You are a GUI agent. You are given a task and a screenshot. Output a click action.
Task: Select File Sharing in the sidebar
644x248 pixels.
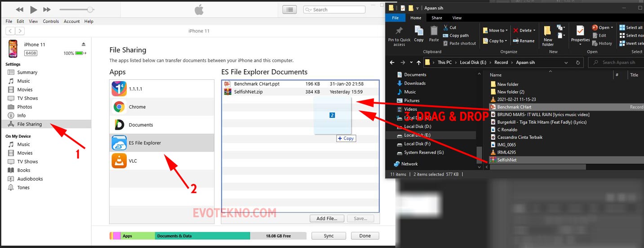29,124
